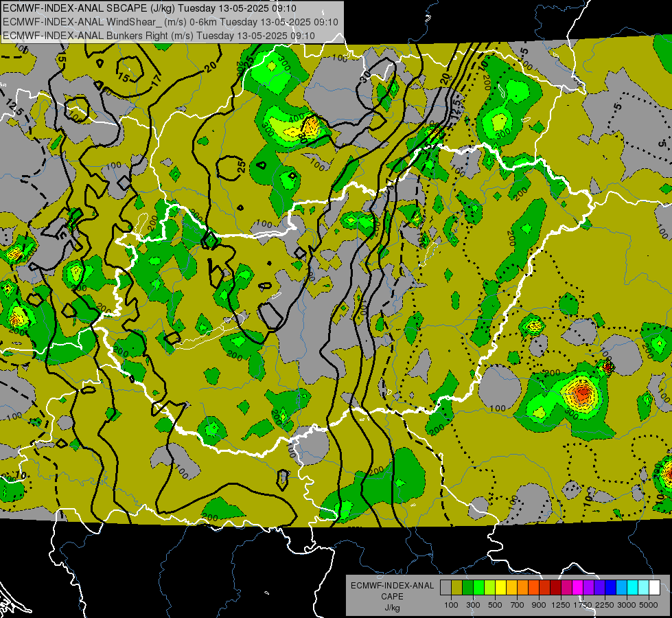
Task: Click the legend scale label 300
Action: [x=473, y=605]
